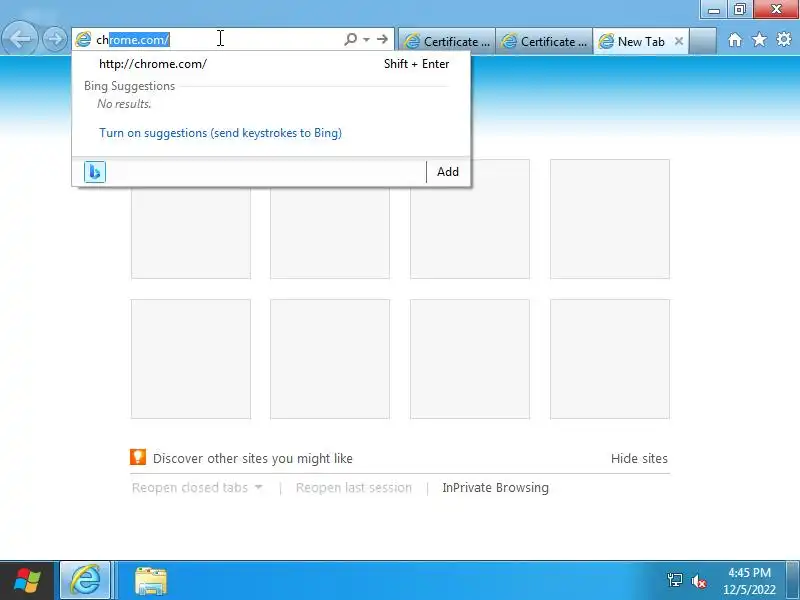This screenshot has height=600, width=800.
Task: Click Show desktop button at taskbar end
Action: click(x=793, y=581)
